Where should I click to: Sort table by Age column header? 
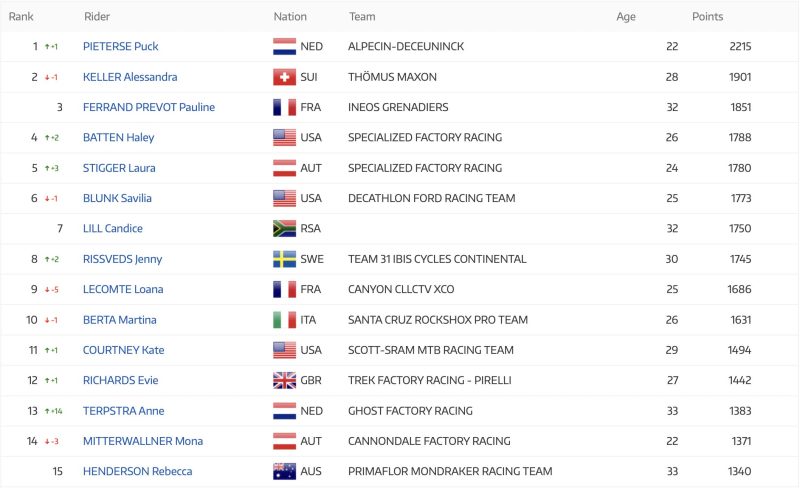pos(626,16)
